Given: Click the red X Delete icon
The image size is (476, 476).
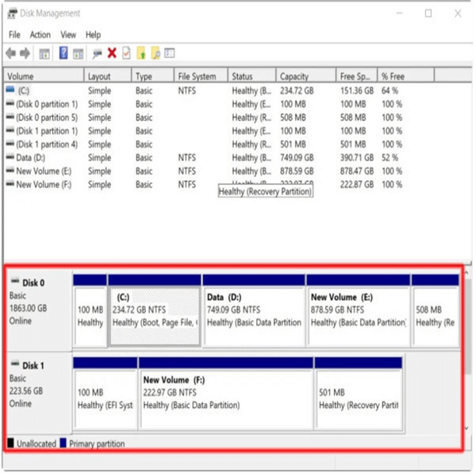Looking at the screenshot, I should (112, 53).
